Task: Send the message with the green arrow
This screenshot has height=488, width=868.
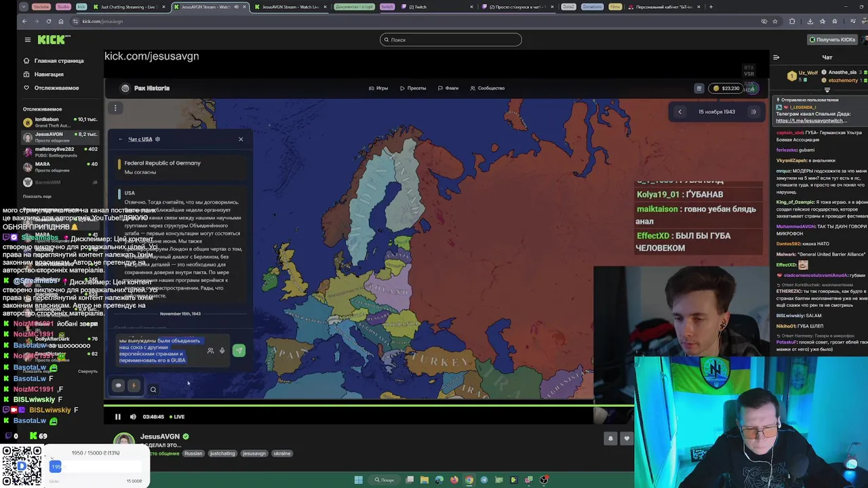Action: (239, 350)
